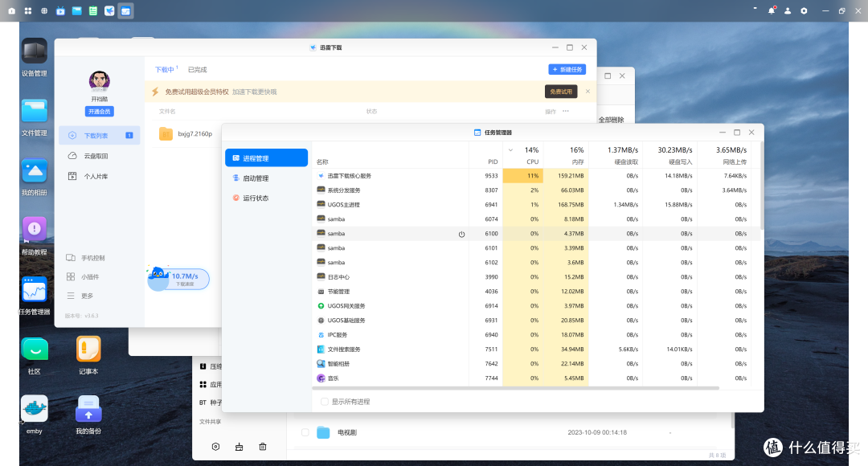Open the notification bell in top bar
The image size is (868, 466).
click(771, 10)
